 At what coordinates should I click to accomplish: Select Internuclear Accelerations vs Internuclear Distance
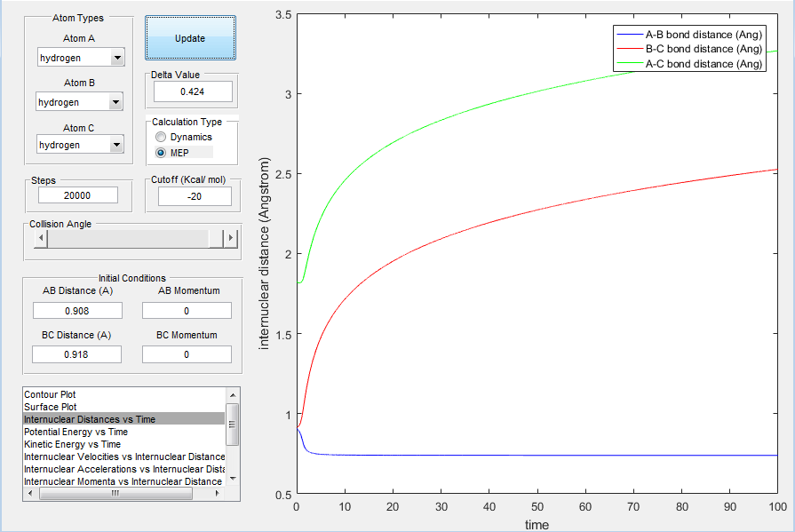tap(123, 469)
